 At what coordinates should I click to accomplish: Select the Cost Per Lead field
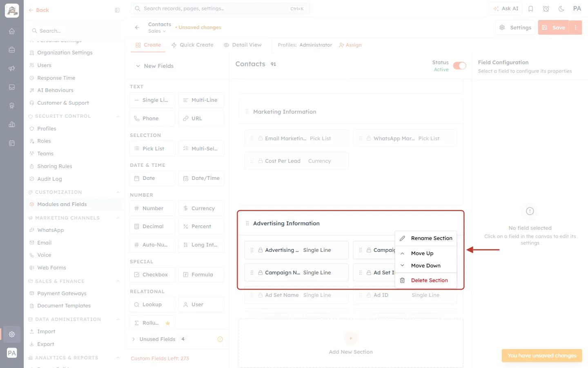297,161
